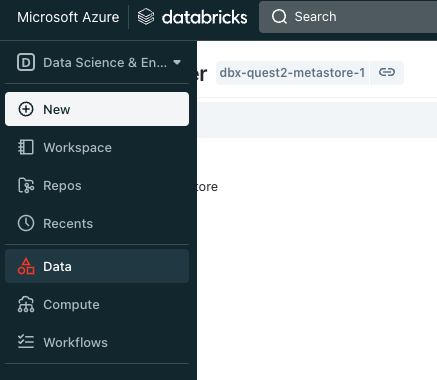Open Workflows in the sidebar

pos(97,342)
